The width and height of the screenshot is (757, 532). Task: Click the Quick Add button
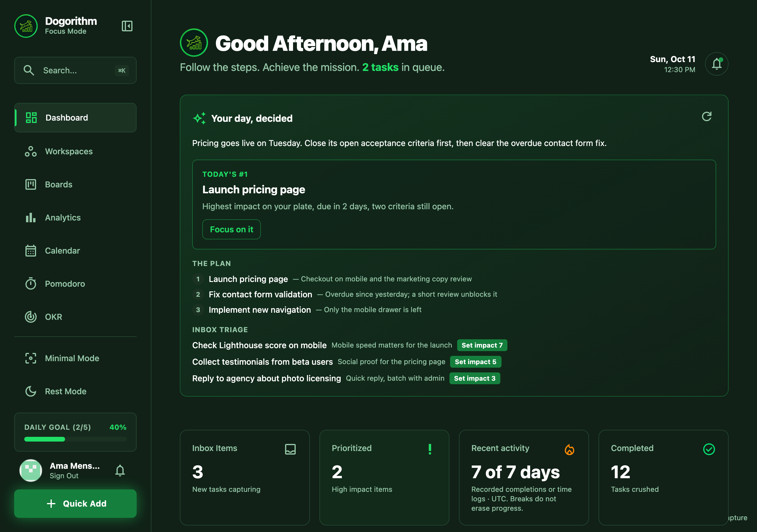(x=75, y=503)
